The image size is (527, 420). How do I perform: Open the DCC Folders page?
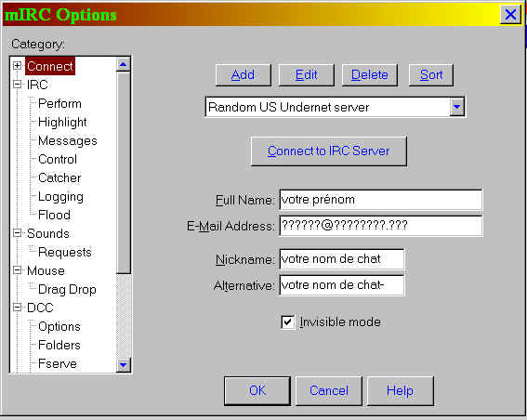point(59,345)
